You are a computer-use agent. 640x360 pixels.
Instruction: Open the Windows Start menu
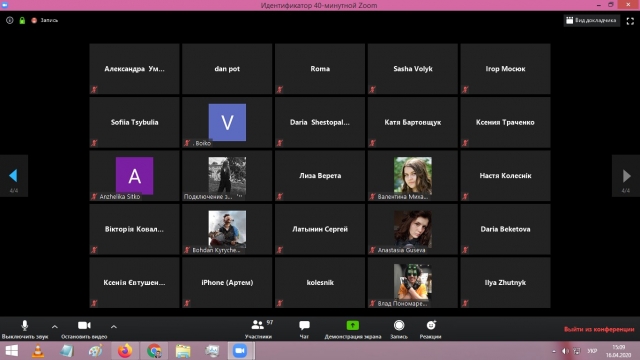click(x=11, y=351)
